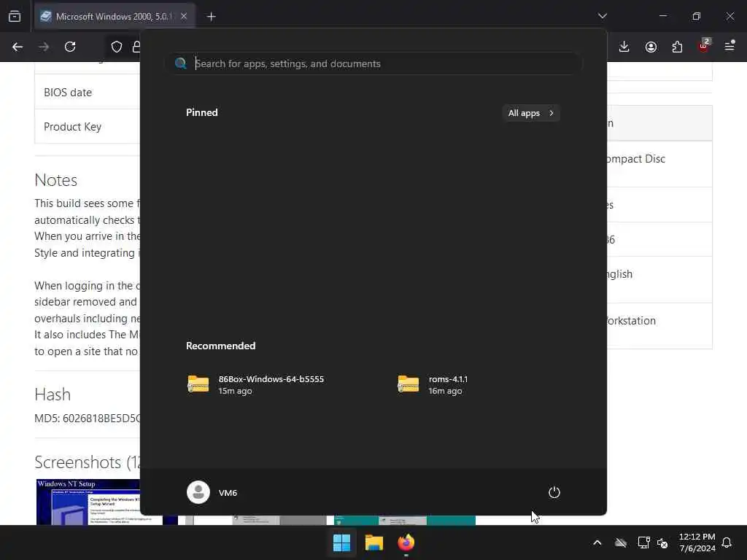Open network status tray icon

point(643,542)
